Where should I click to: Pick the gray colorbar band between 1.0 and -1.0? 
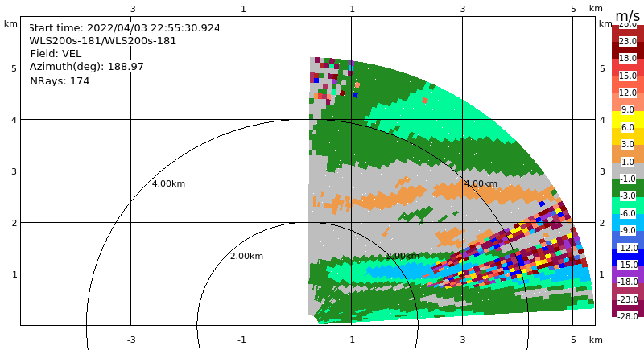[628, 171]
